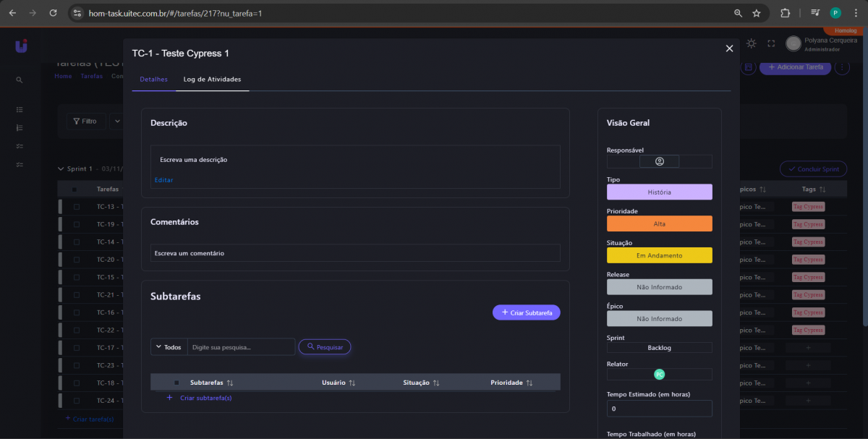Click the Prioridade 'Alta' orange field
Image resolution: width=868 pixels, height=439 pixels.
click(x=659, y=223)
